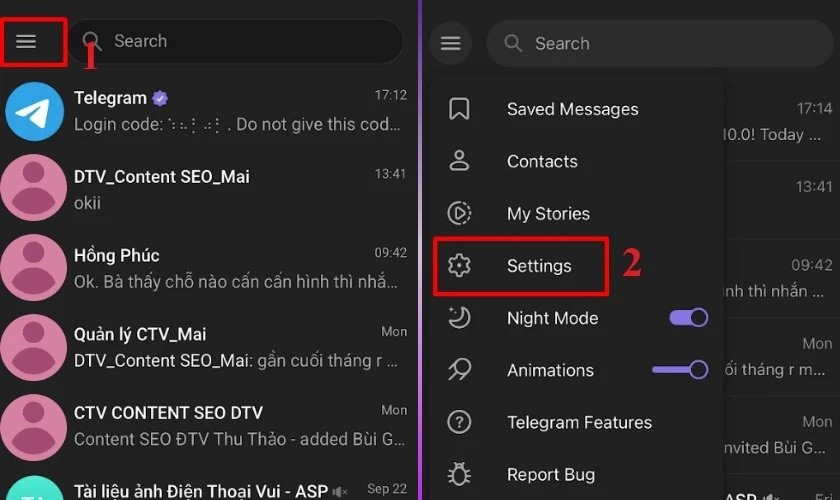The image size is (840, 500).
Task: Click the magnifier icon in left search bar
Action: click(x=91, y=41)
